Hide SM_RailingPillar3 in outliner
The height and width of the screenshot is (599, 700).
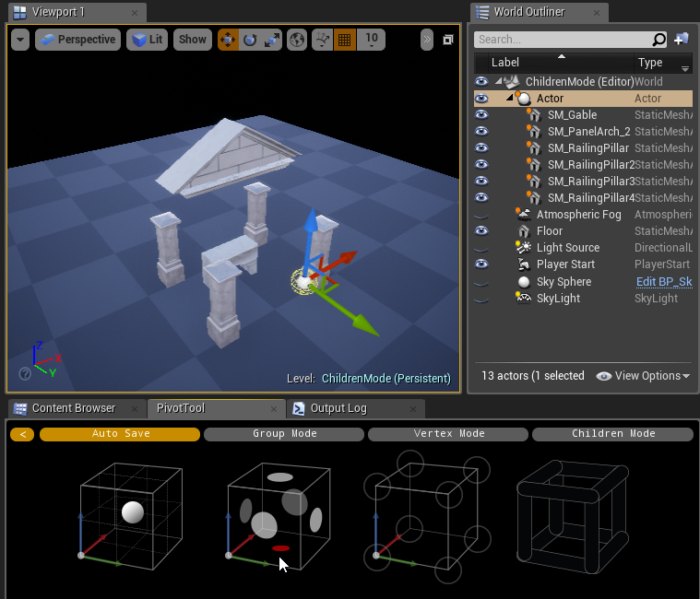481,182
